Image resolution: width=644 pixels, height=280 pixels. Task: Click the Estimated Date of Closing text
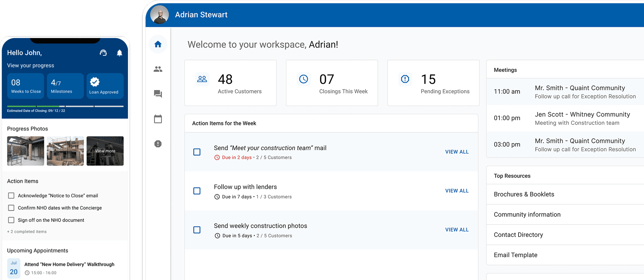(36, 111)
